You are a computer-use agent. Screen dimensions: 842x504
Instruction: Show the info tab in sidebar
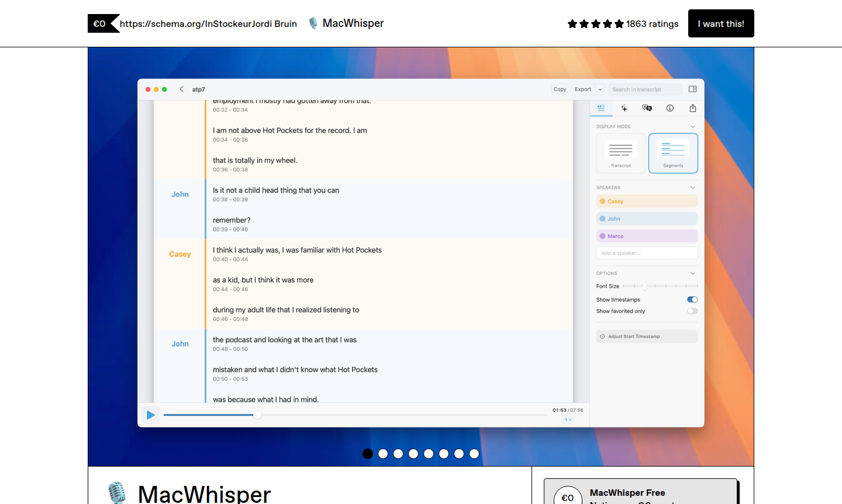tap(670, 108)
